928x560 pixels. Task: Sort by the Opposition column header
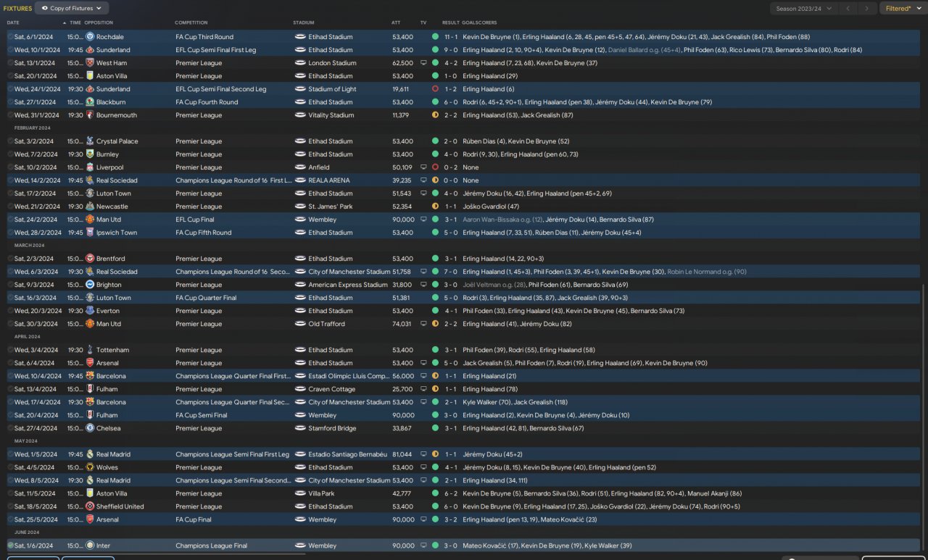coord(99,22)
